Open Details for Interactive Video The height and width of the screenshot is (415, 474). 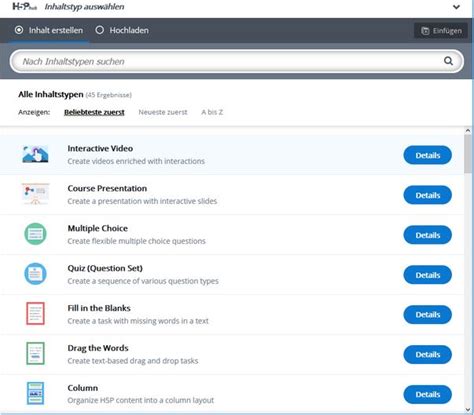(428, 155)
